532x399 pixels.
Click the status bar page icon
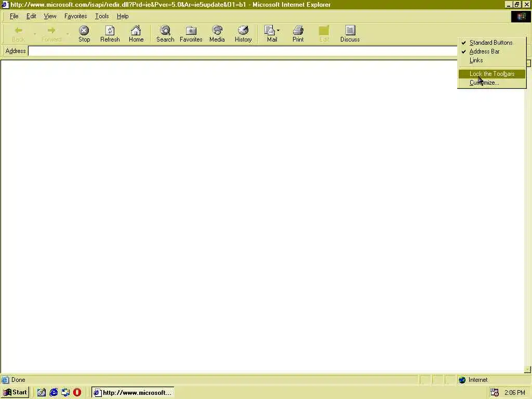click(5, 380)
